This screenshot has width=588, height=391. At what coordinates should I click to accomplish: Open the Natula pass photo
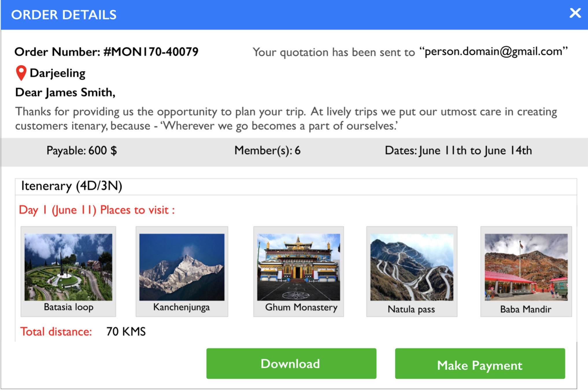pos(412,267)
